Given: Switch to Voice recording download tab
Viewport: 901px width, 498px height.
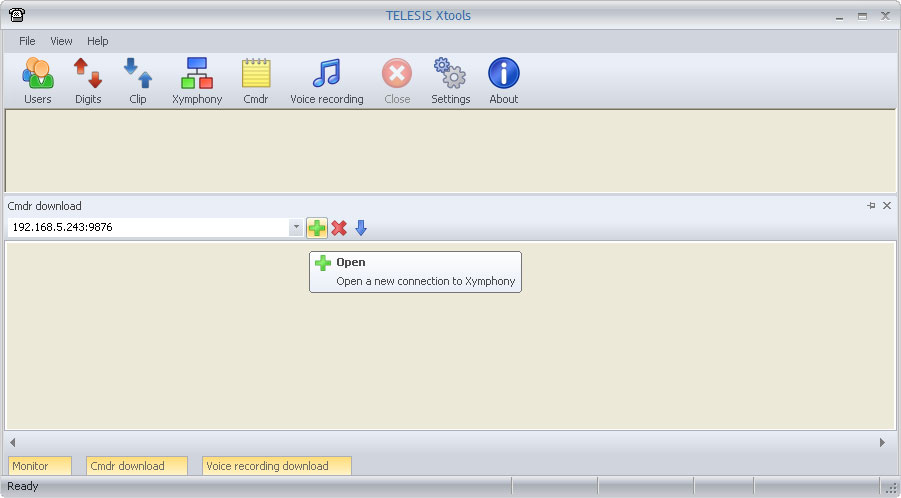Looking at the screenshot, I should pyautogui.click(x=277, y=466).
